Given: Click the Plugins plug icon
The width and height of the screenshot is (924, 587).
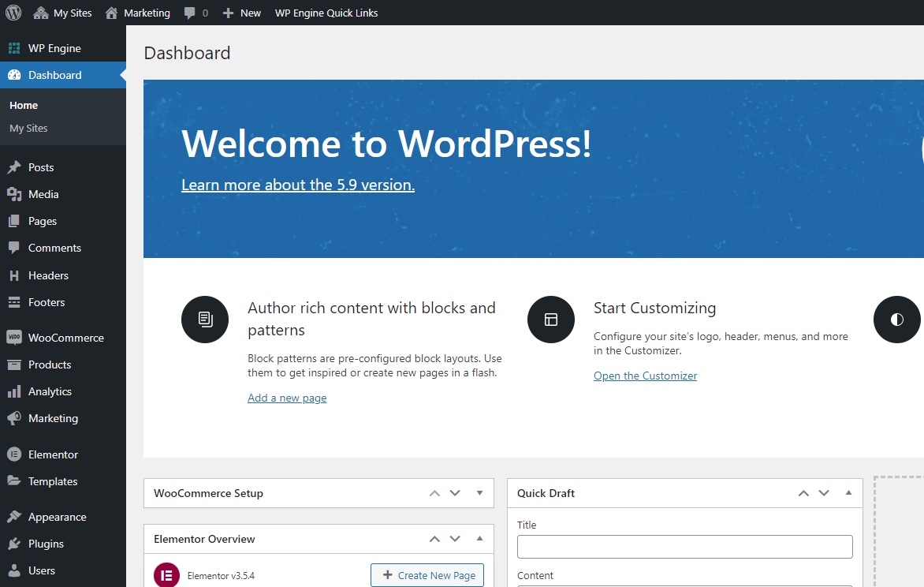Looking at the screenshot, I should tap(14, 544).
